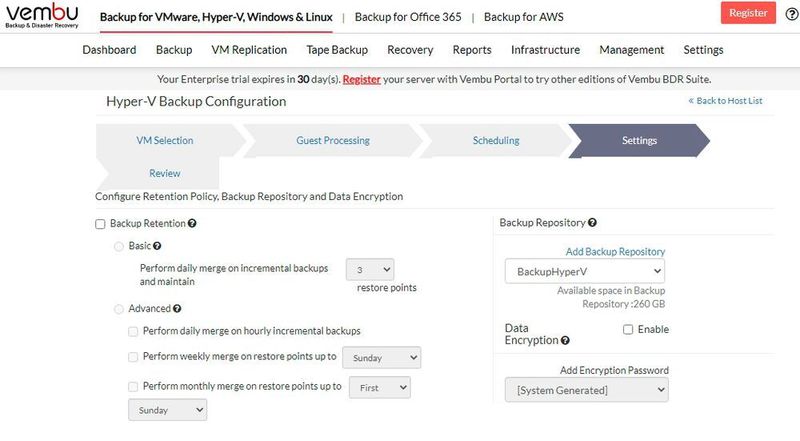
Task: Check daily merge on hourly incrementals
Action: tap(133, 330)
